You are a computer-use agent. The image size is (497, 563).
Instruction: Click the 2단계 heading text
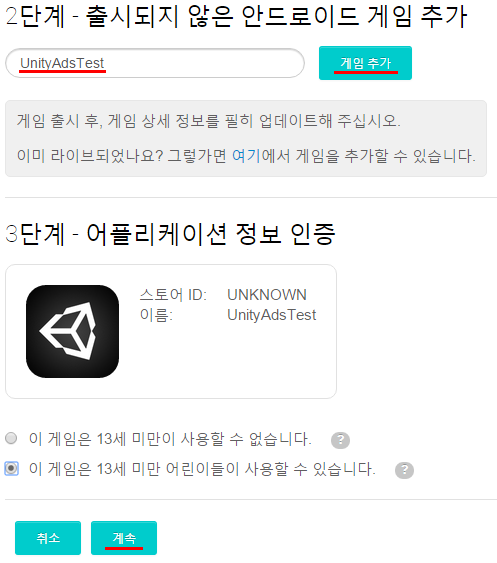(236, 17)
